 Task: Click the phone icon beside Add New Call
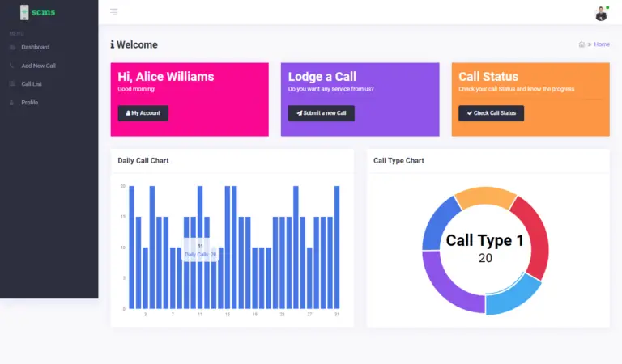pyautogui.click(x=12, y=66)
